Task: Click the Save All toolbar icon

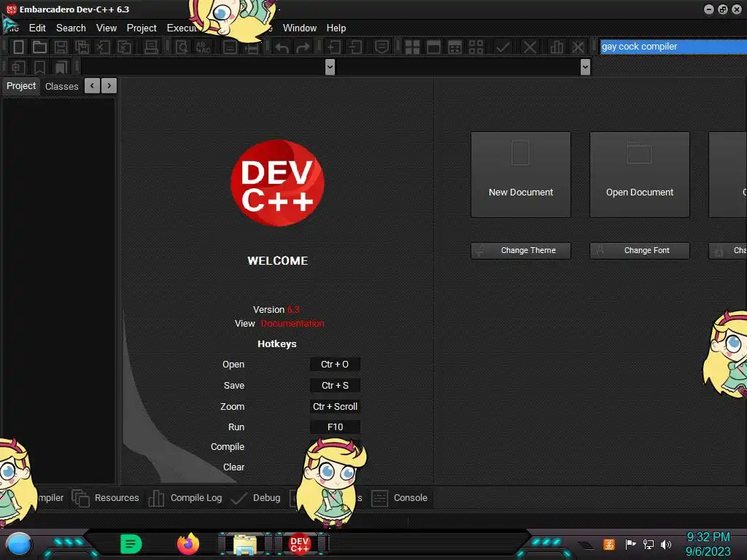Action: 82,47
